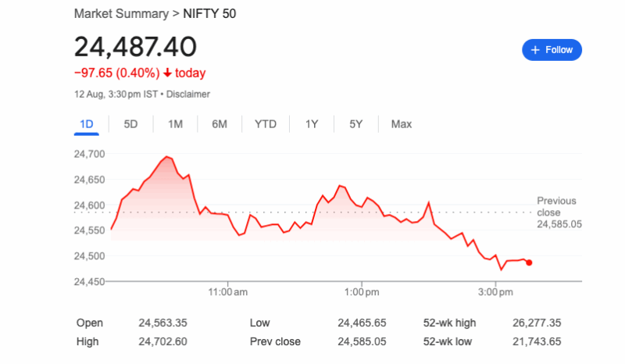The width and height of the screenshot is (625, 364).
Task: Click the Market Summary breadcrumb text
Action: (120, 14)
